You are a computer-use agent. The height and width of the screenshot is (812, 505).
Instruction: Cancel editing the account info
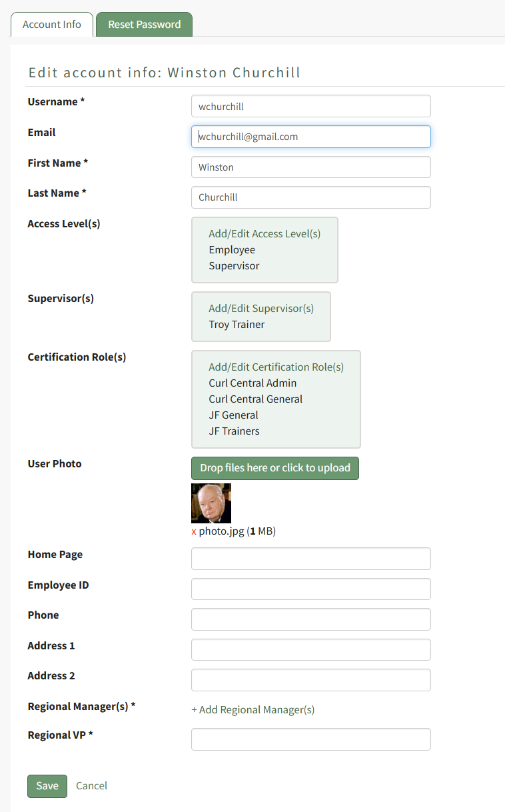[x=91, y=786]
